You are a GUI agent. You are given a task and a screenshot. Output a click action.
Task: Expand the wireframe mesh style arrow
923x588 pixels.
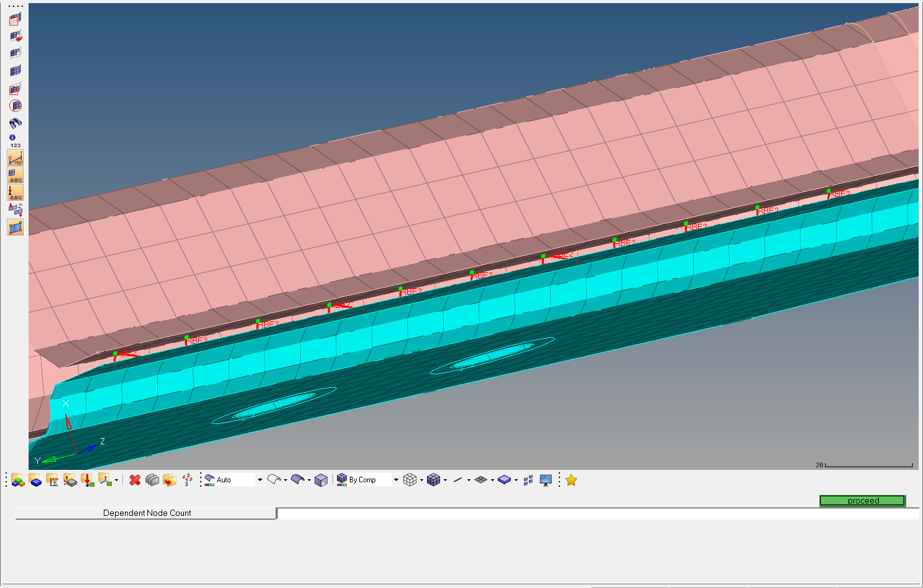coord(421,480)
